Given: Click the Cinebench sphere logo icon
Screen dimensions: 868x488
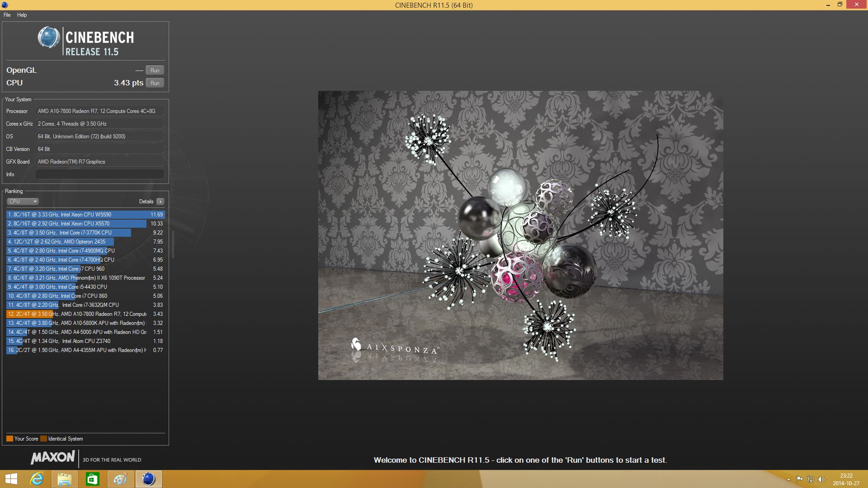Looking at the screenshot, I should (x=48, y=38).
